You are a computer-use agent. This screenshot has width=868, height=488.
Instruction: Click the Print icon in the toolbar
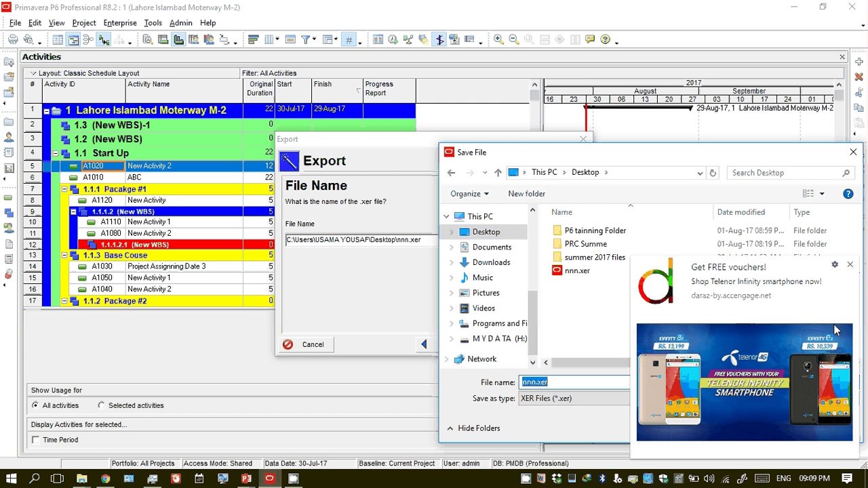(13, 40)
